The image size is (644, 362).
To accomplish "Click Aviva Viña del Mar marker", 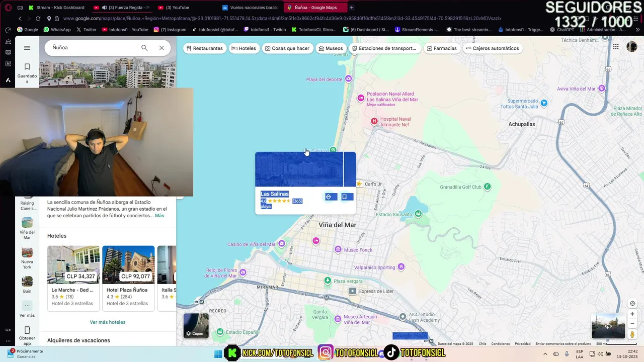I will coord(602,88).
